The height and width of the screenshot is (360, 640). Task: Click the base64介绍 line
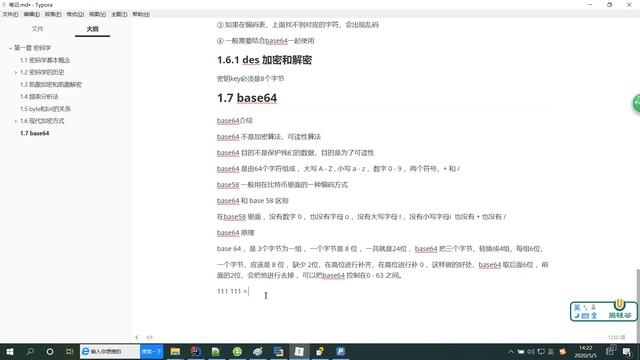point(235,120)
